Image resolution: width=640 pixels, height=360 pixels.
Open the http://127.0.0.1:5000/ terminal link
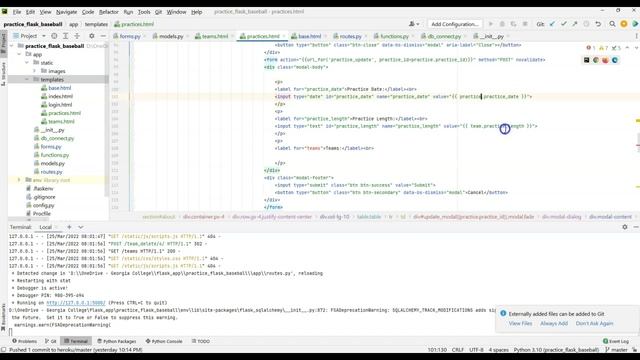[76, 303]
